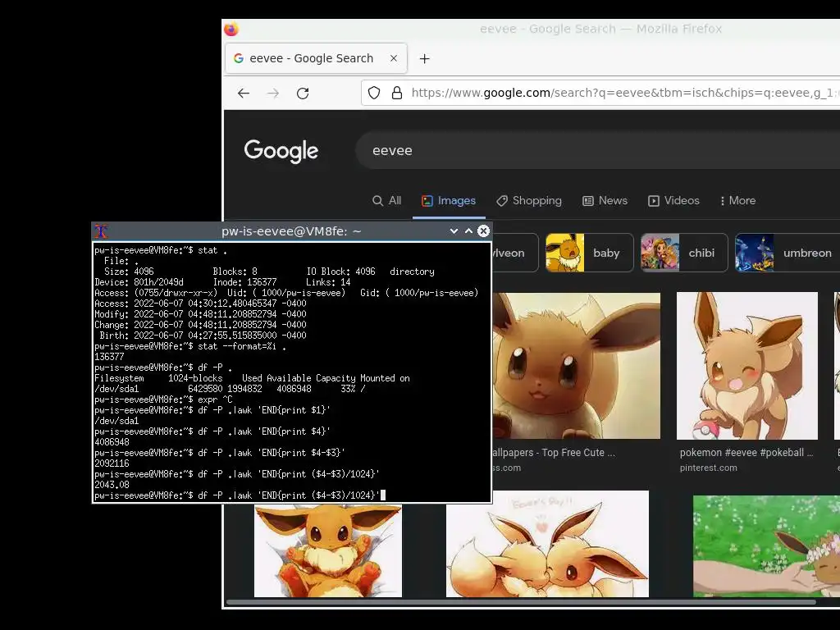Image resolution: width=840 pixels, height=630 pixels.
Task: Click the Firefox logo icon in title bar
Action: click(x=231, y=29)
